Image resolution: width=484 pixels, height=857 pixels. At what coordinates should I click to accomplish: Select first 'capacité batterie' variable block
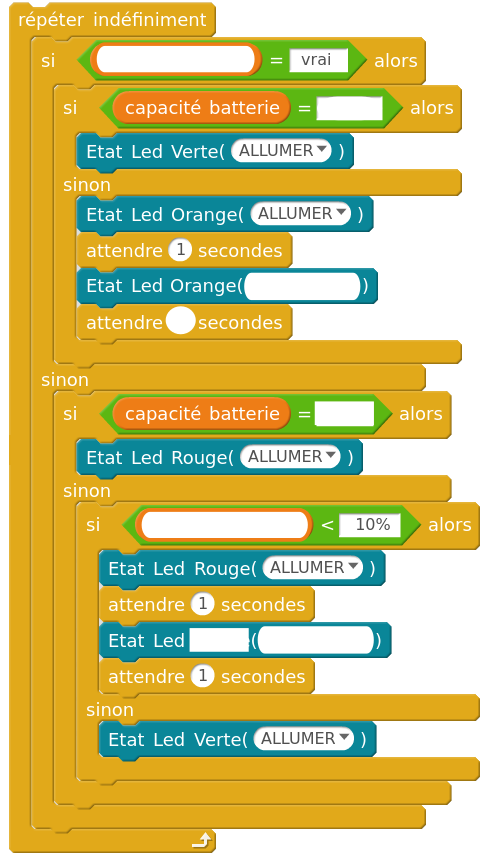(x=202, y=108)
